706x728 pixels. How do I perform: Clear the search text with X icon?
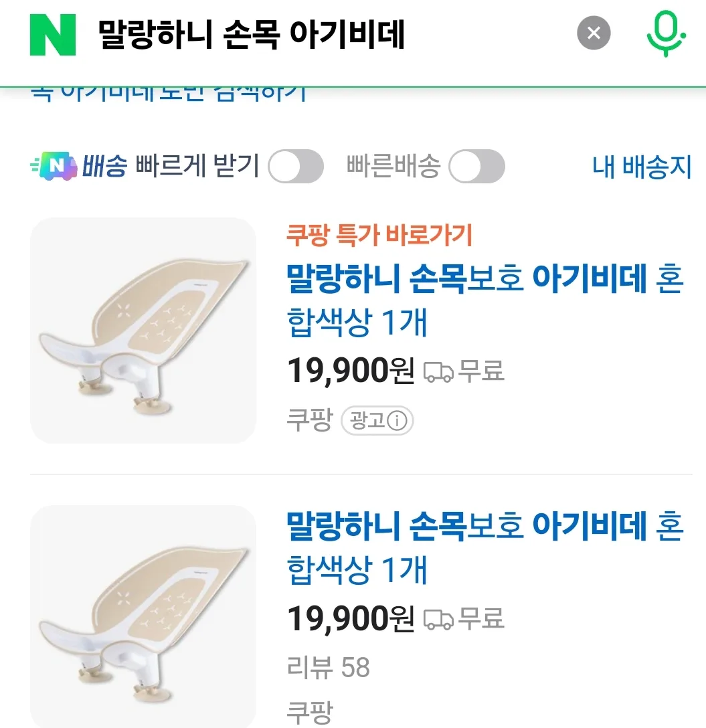coord(594,33)
